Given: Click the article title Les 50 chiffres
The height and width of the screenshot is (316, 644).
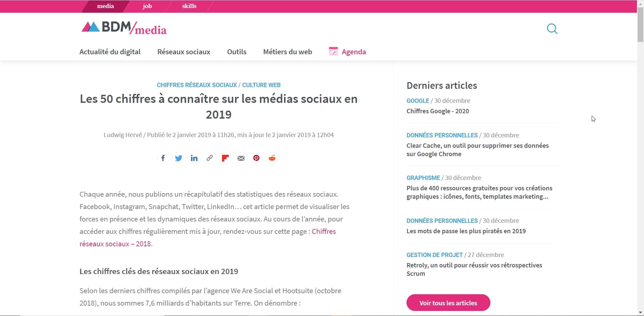Looking at the screenshot, I should point(219,107).
